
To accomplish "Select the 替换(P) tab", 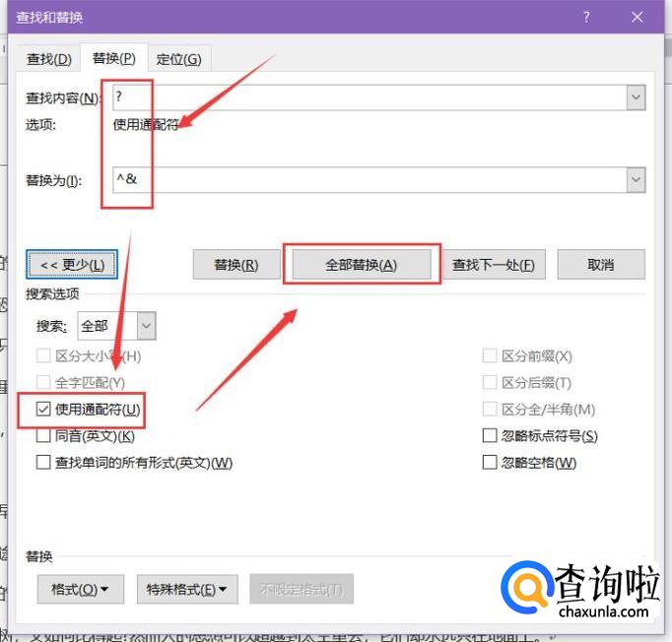I will (x=114, y=58).
